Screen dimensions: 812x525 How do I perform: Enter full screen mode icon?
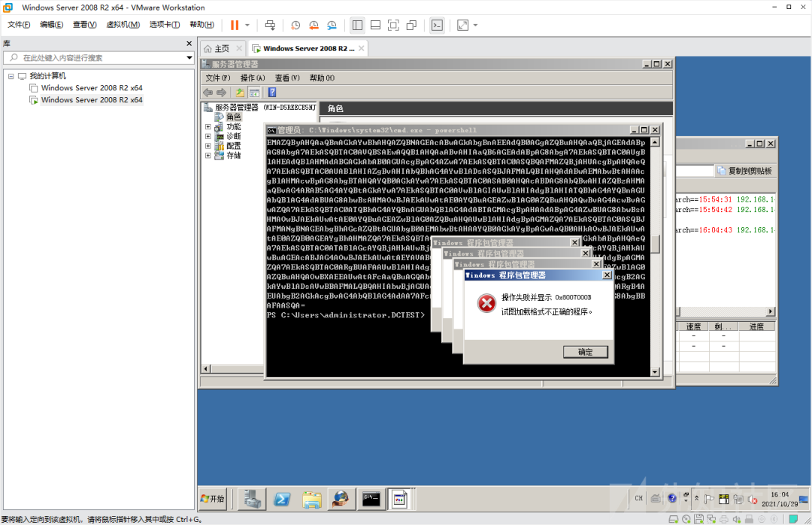[393, 25]
